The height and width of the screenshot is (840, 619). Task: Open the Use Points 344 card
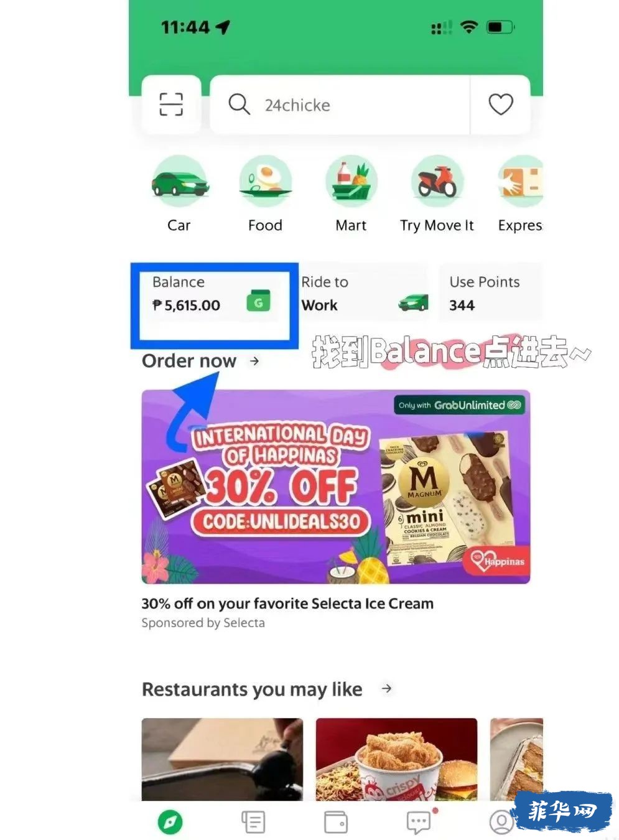tap(491, 294)
